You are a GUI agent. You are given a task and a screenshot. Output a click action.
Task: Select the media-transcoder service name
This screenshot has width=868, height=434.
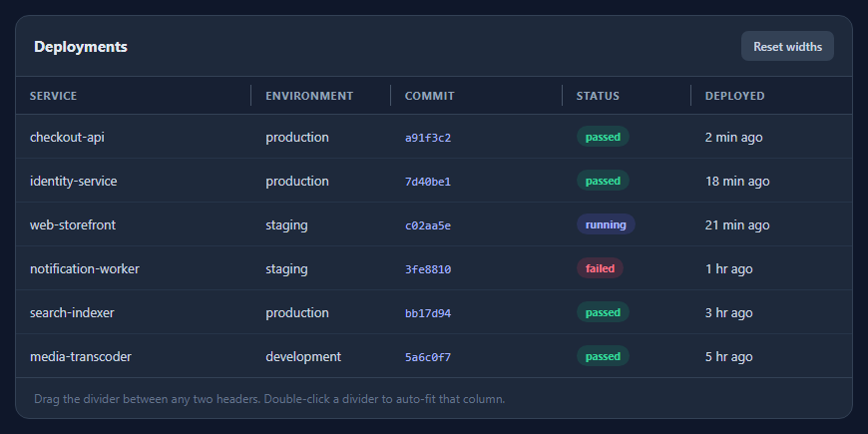[80, 356]
